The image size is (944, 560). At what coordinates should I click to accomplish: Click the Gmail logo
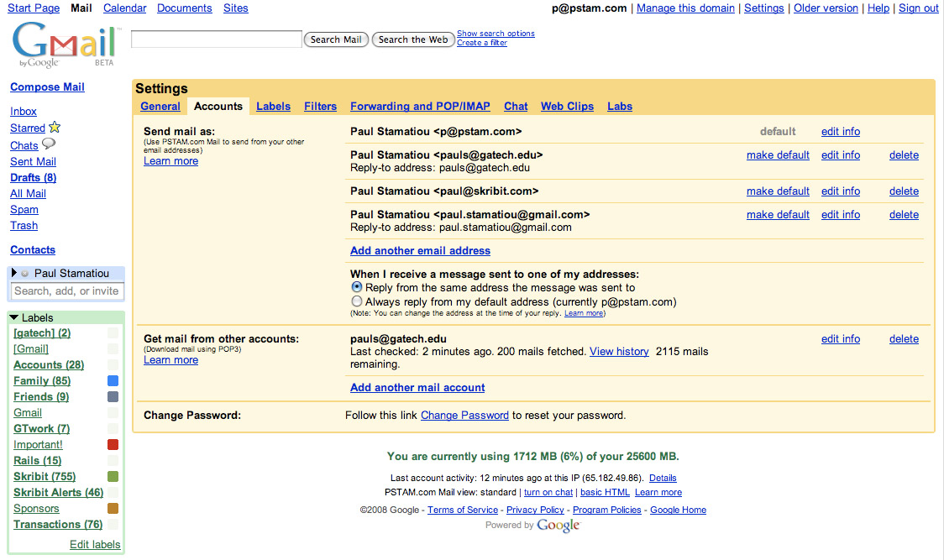pyautogui.click(x=65, y=44)
